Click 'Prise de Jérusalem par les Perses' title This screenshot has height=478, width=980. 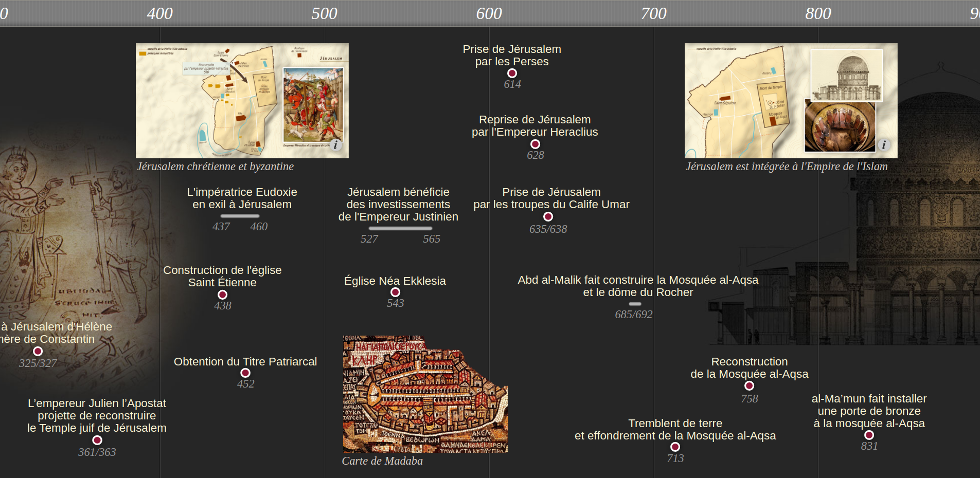(x=512, y=56)
